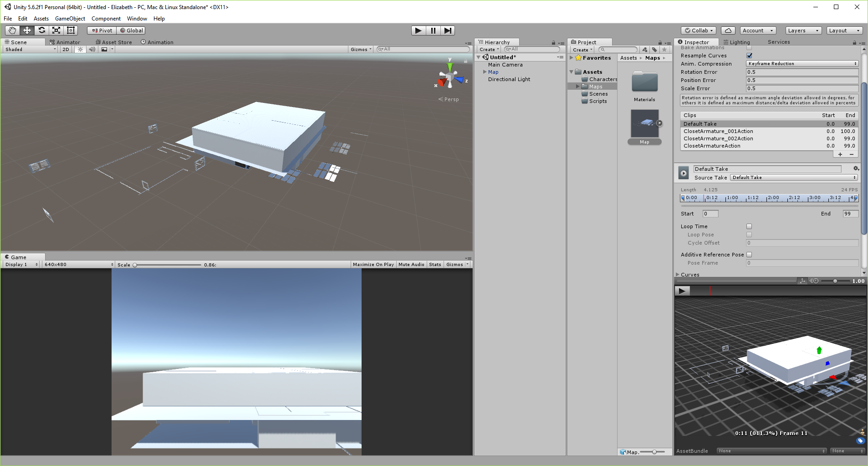868x466 pixels.
Task: Open Scene view Gizmos dropdown
Action: (361, 49)
